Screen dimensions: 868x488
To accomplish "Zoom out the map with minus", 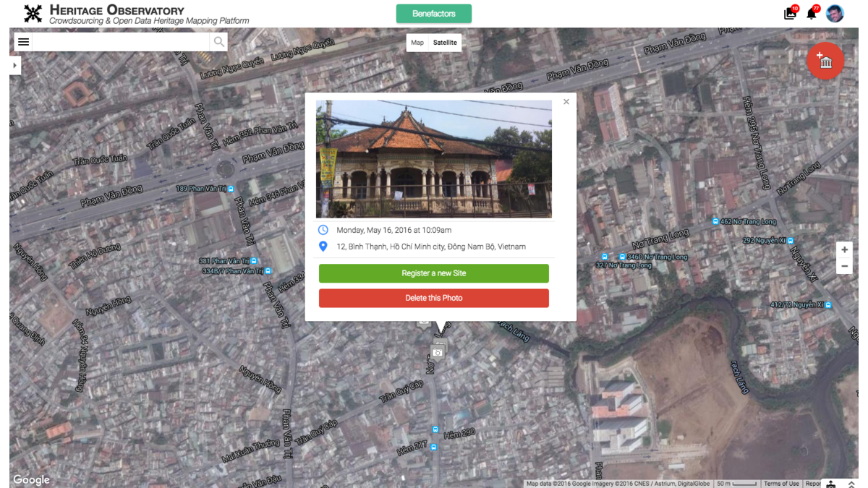I will point(844,266).
